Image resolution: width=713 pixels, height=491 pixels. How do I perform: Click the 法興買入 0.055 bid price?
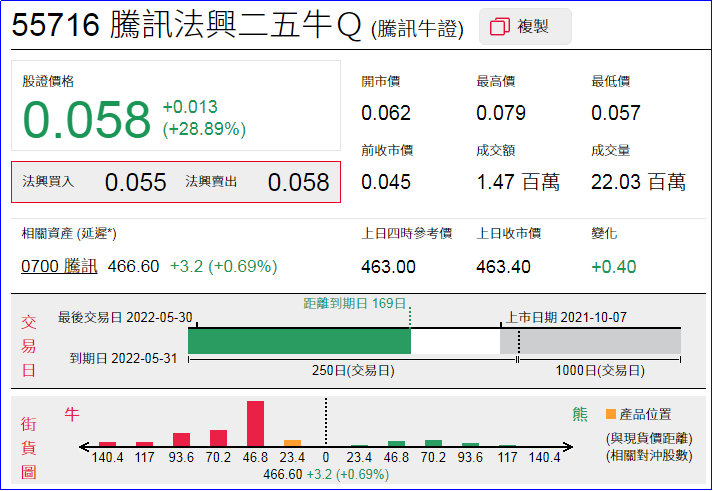point(135,182)
